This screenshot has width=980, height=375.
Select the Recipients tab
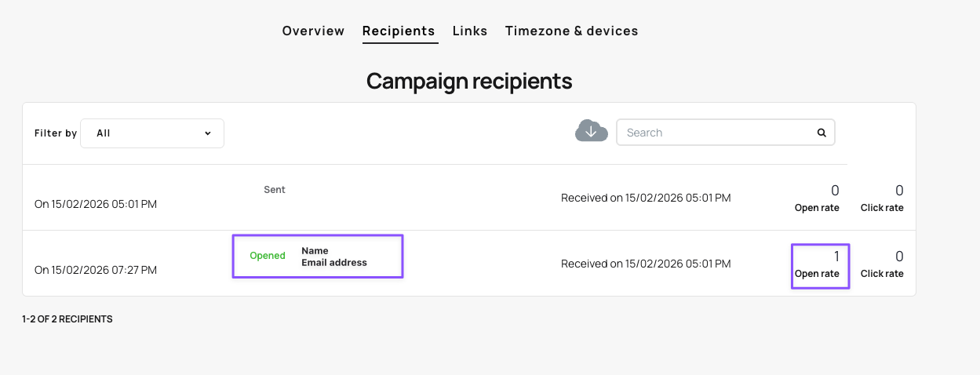coord(399,31)
